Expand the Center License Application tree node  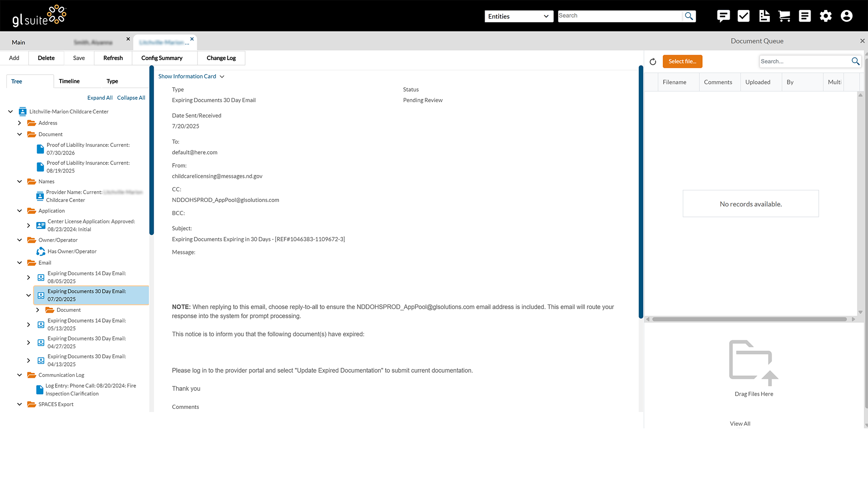(x=28, y=225)
